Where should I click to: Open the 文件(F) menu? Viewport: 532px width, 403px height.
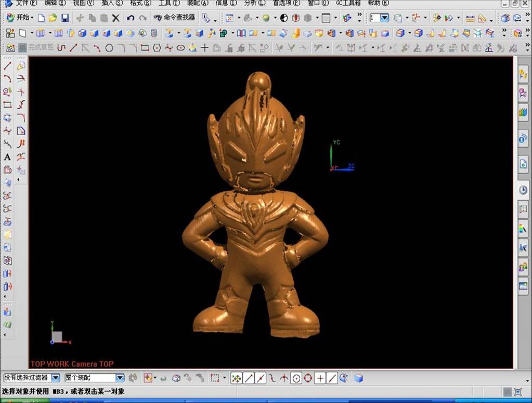coord(26,3)
